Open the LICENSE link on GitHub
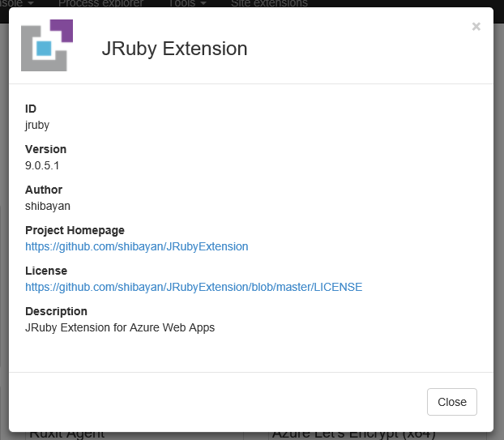504x440 pixels. click(194, 287)
